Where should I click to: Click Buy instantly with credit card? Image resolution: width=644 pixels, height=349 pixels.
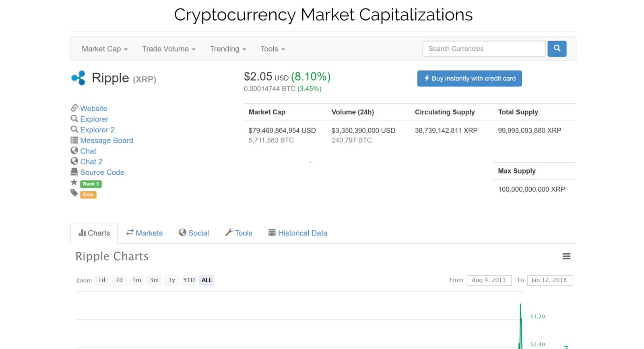click(469, 78)
